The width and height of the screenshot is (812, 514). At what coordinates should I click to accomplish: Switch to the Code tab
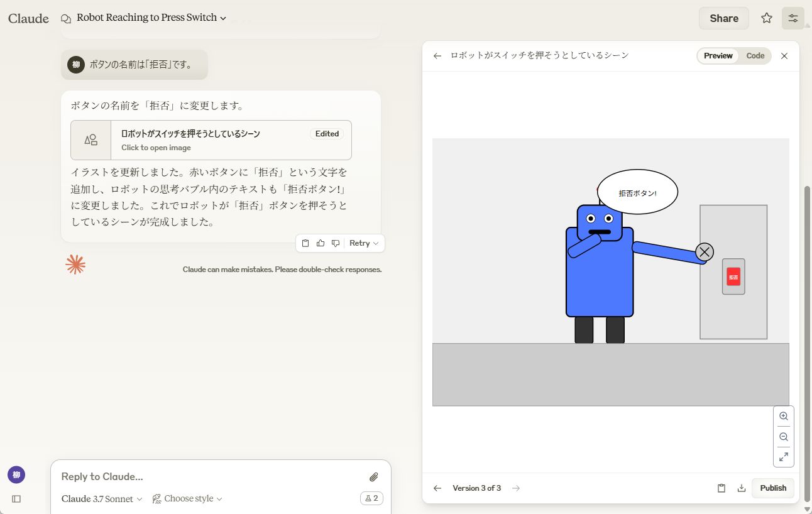tap(755, 56)
